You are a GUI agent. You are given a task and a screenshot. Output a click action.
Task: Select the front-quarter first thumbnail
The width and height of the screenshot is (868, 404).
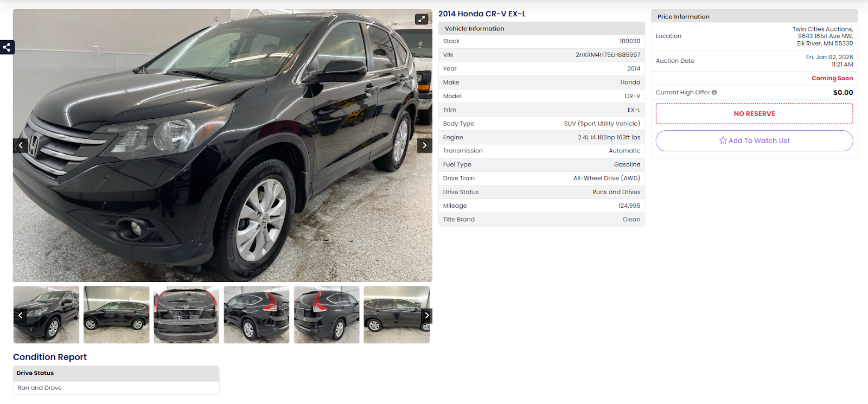[47, 315]
